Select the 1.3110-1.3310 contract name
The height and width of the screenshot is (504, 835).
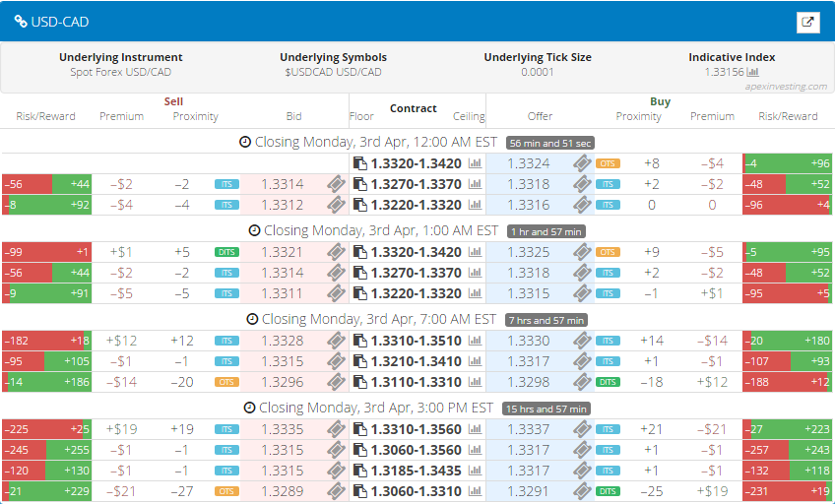417,382
